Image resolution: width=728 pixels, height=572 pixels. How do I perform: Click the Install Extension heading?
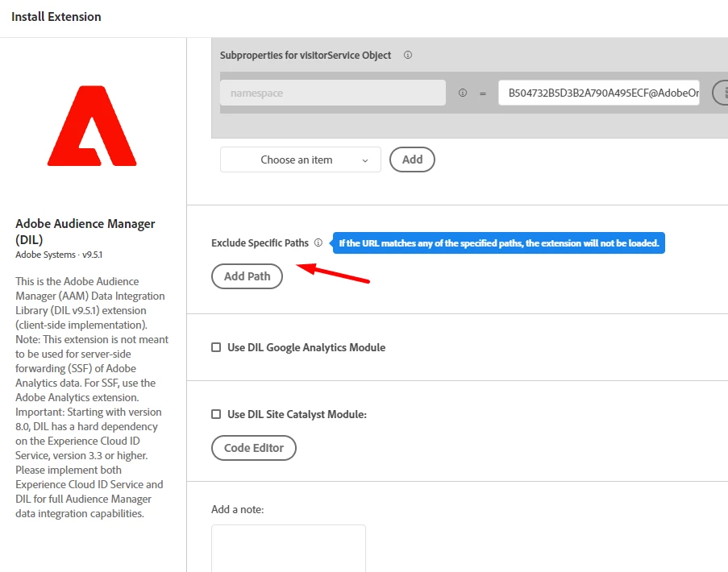click(x=56, y=17)
